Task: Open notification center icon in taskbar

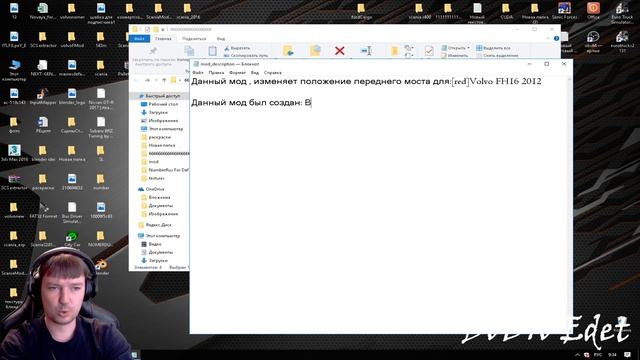Action: [628, 355]
